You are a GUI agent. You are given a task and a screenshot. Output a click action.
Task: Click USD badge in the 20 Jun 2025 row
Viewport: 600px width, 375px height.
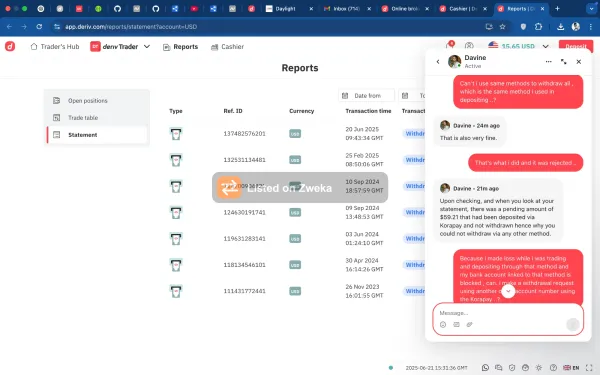(x=295, y=134)
